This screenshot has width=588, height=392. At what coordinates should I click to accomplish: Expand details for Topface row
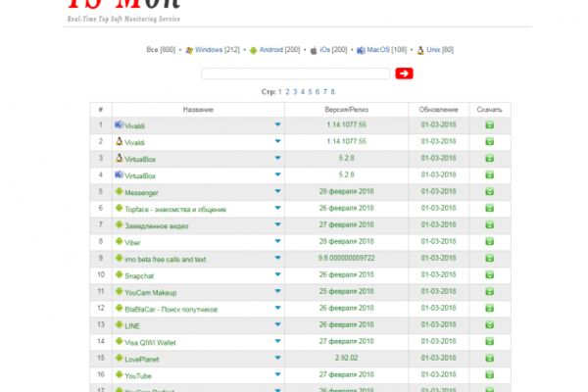click(x=277, y=208)
